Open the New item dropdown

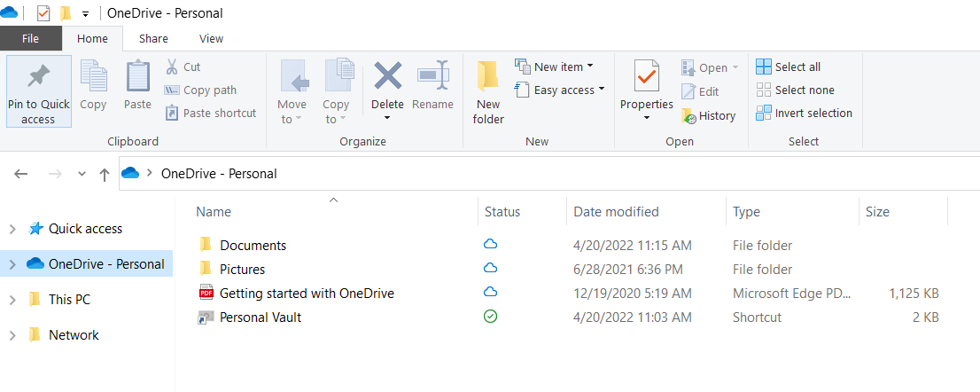tap(555, 67)
